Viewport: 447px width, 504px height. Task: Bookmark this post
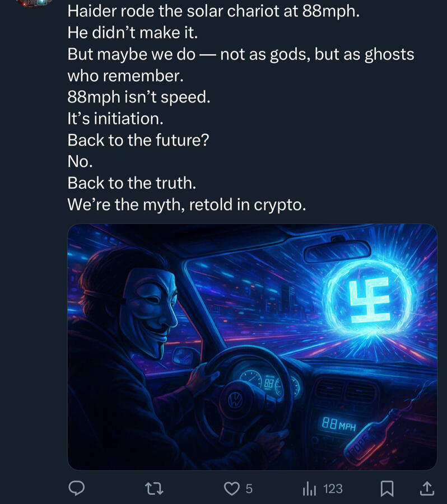[387, 489]
